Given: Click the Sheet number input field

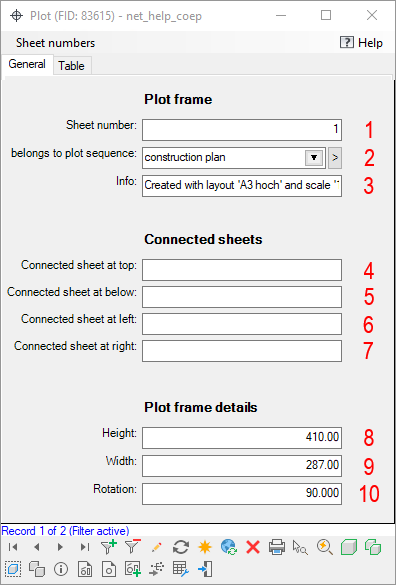Looking at the screenshot, I should (x=242, y=130).
